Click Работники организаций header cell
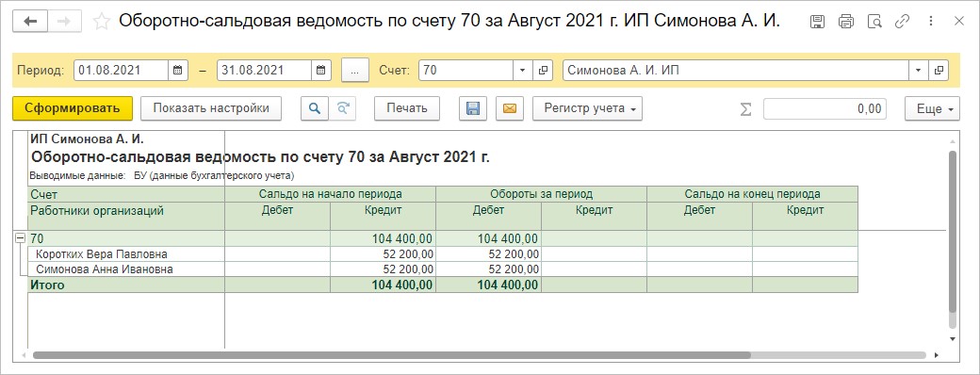This screenshot has height=375, width=980. 126,217
